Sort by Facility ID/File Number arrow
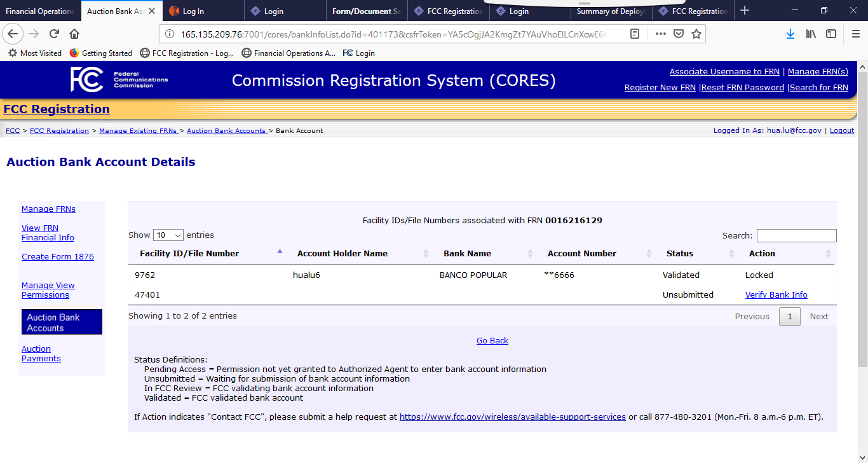 pyautogui.click(x=280, y=251)
